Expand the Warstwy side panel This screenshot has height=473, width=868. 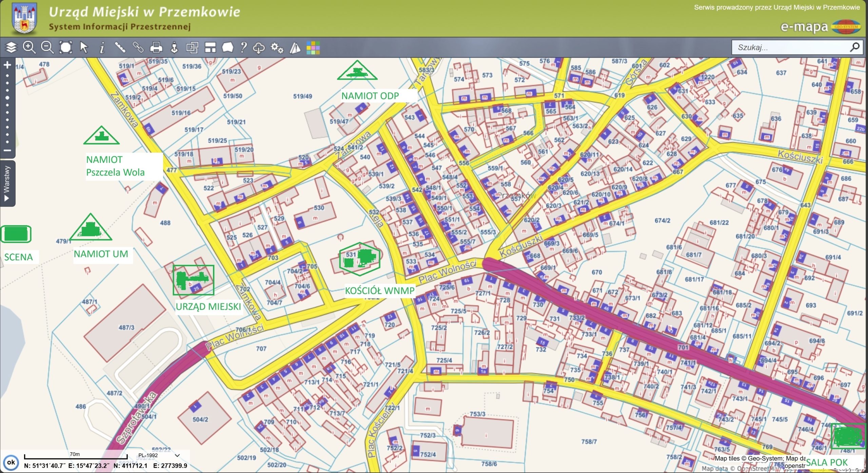point(7,183)
